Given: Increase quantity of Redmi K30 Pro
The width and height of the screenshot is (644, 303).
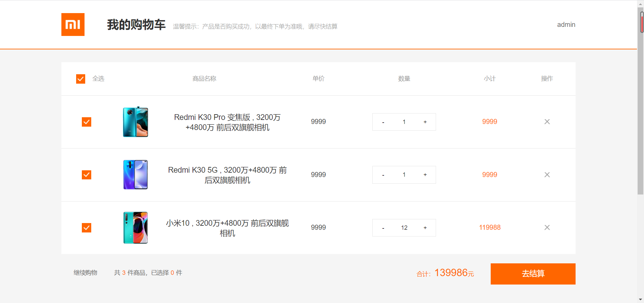Looking at the screenshot, I should 425,122.
